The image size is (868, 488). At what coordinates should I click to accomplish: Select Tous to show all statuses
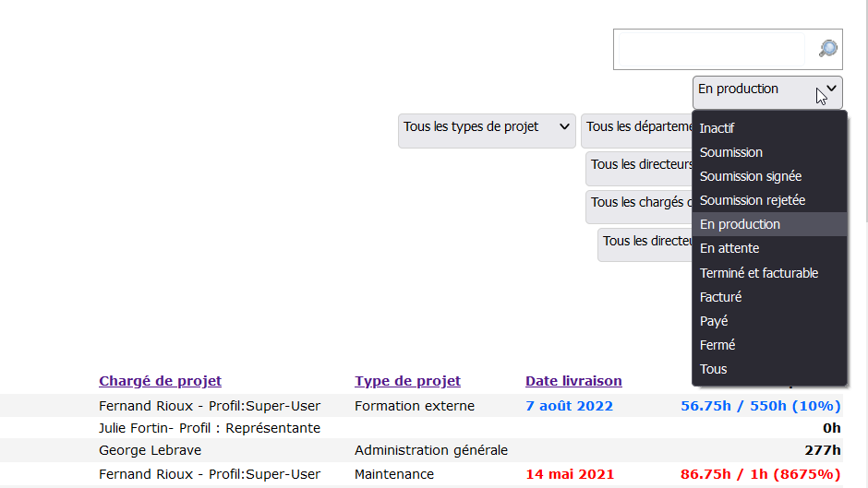point(713,369)
